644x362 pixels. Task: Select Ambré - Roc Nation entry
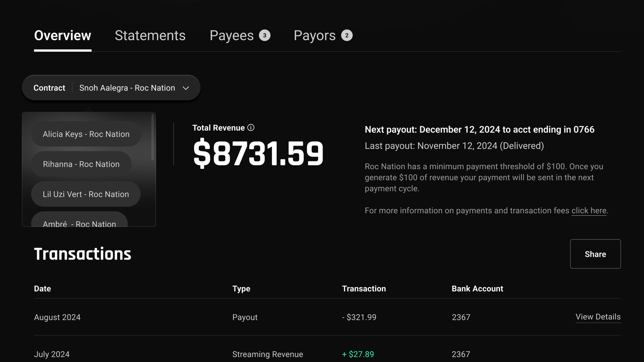pyautogui.click(x=79, y=222)
